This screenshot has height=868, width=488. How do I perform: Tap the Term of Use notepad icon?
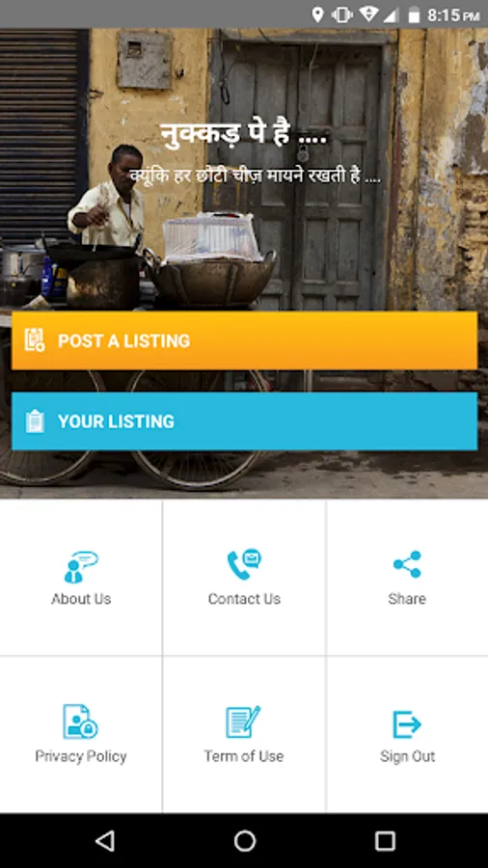[x=243, y=721]
